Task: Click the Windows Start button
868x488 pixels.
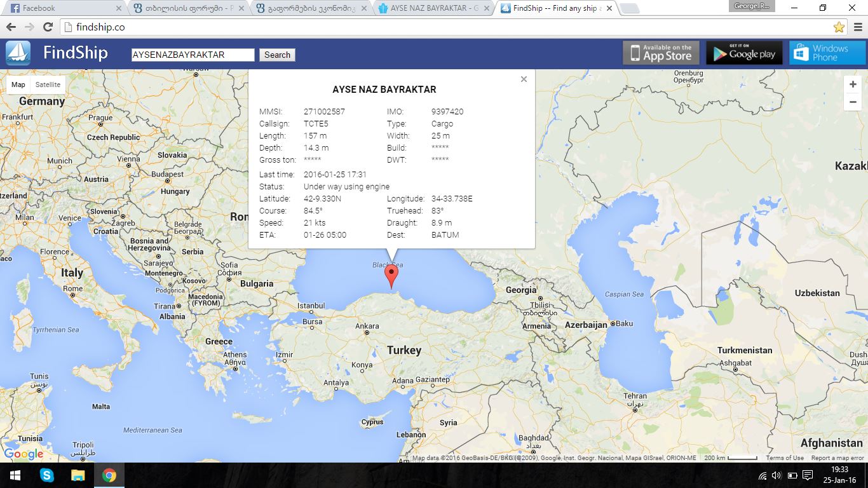Action: coord(15,475)
